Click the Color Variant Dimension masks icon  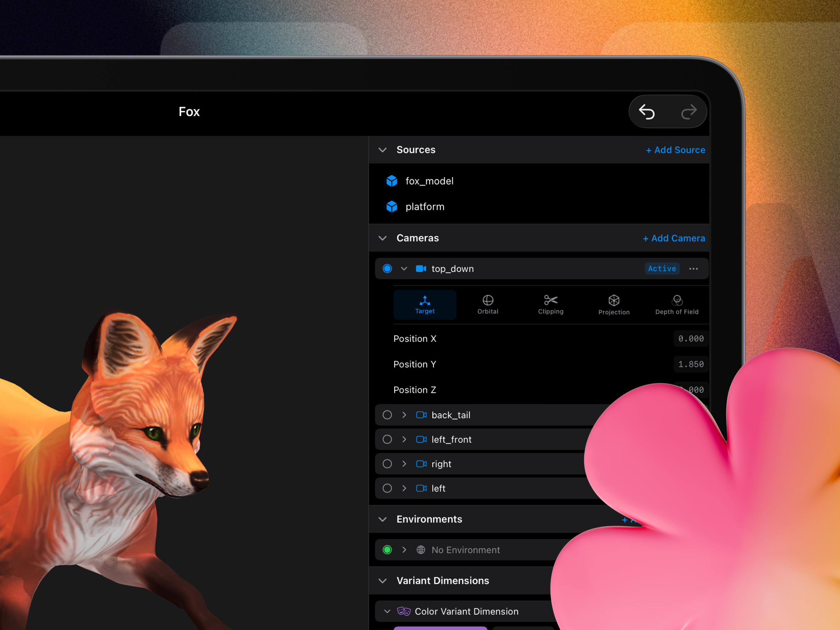(404, 611)
